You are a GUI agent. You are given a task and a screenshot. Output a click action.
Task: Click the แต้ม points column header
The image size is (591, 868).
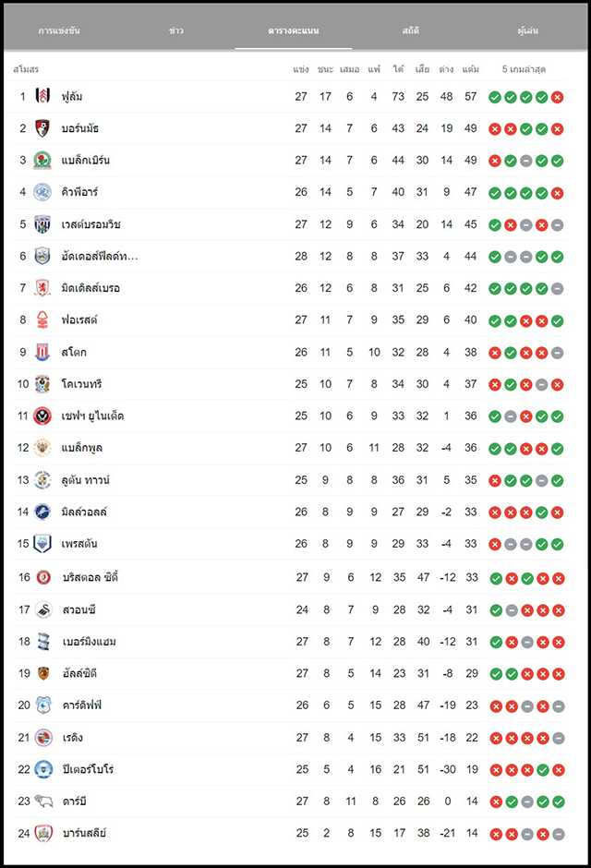[x=470, y=69]
